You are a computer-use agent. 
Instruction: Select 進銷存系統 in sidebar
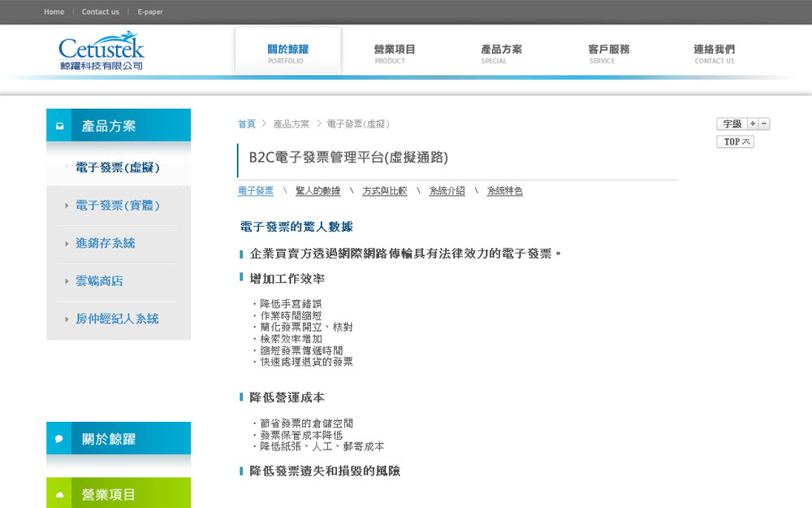coord(105,243)
